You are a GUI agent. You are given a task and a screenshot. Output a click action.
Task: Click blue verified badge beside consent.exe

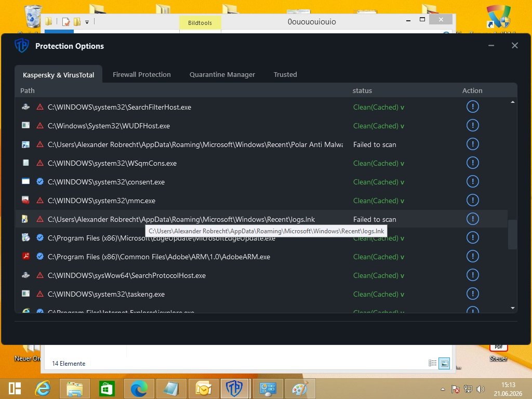[39, 181]
